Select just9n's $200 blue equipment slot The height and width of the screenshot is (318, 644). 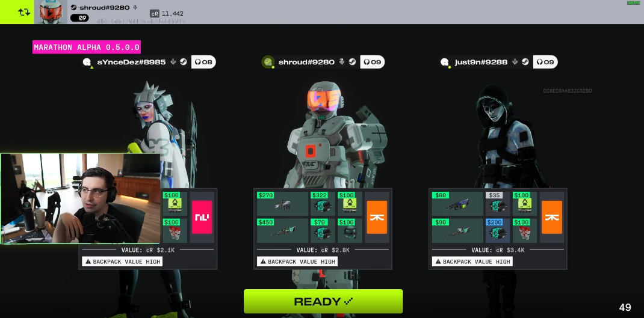point(498,230)
